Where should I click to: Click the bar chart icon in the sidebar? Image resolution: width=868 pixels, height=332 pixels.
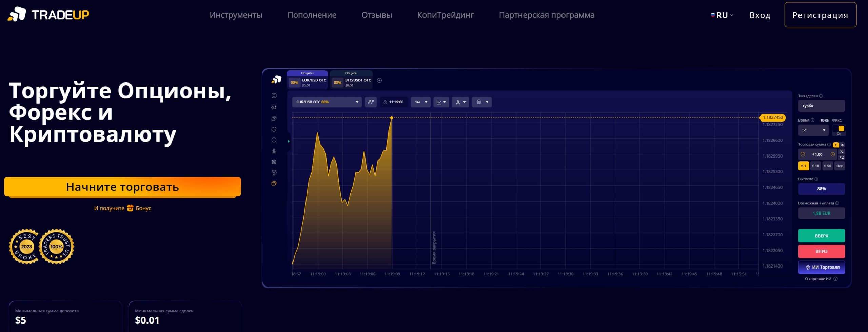coord(274,151)
